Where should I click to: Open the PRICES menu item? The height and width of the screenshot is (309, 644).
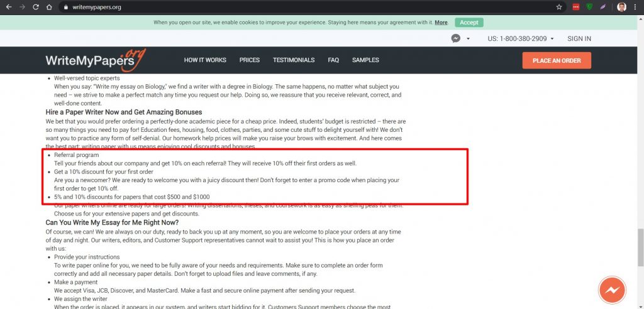250,60
